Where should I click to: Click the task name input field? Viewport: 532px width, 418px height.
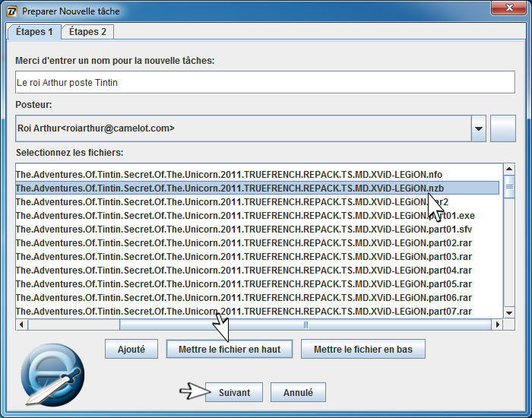coord(265,82)
